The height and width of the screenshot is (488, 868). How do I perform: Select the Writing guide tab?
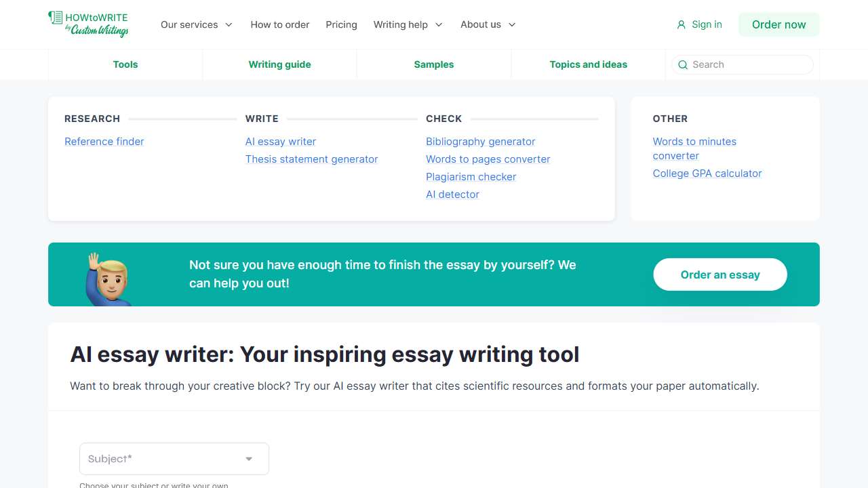(279, 64)
